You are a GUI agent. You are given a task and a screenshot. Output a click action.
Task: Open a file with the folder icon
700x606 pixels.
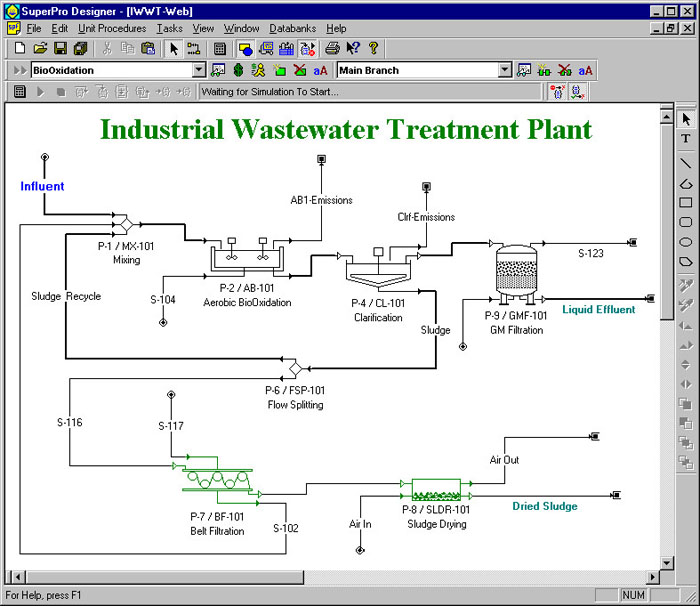(41, 48)
